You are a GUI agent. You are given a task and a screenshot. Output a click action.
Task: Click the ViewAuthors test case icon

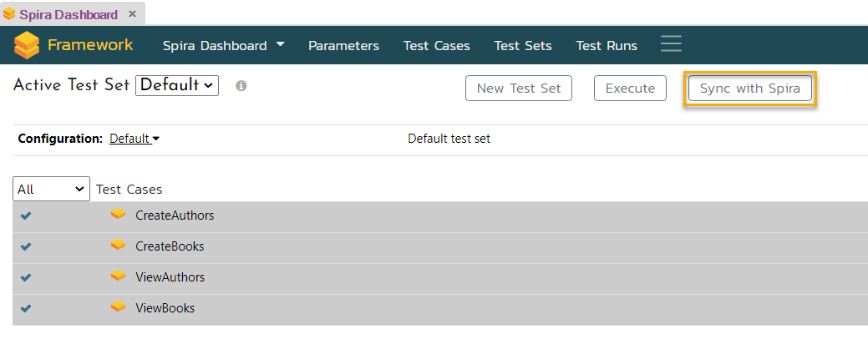pos(119,276)
